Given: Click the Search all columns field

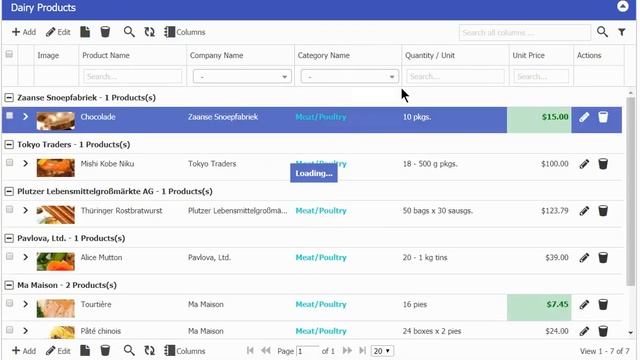Looking at the screenshot, I should tap(524, 33).
